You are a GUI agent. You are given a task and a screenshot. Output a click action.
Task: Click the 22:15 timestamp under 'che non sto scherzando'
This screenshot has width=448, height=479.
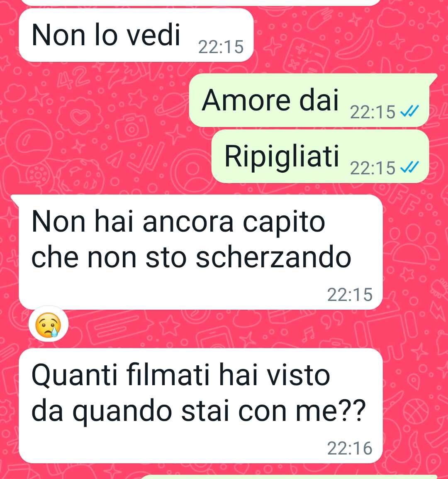pos(350,295)
